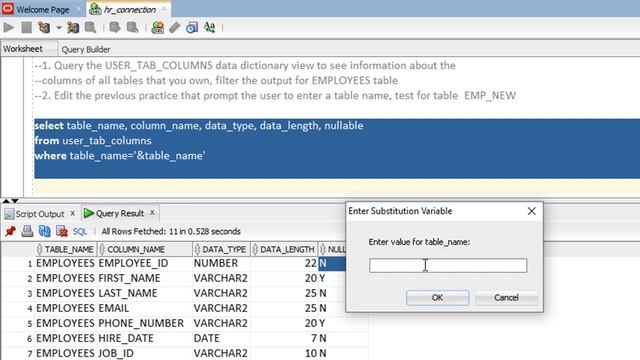Viewport: 640px width, 360px height.
Task: Click the print icon in the Query Result toolbar
Action: pyautogui.click(x=27, y=231)
